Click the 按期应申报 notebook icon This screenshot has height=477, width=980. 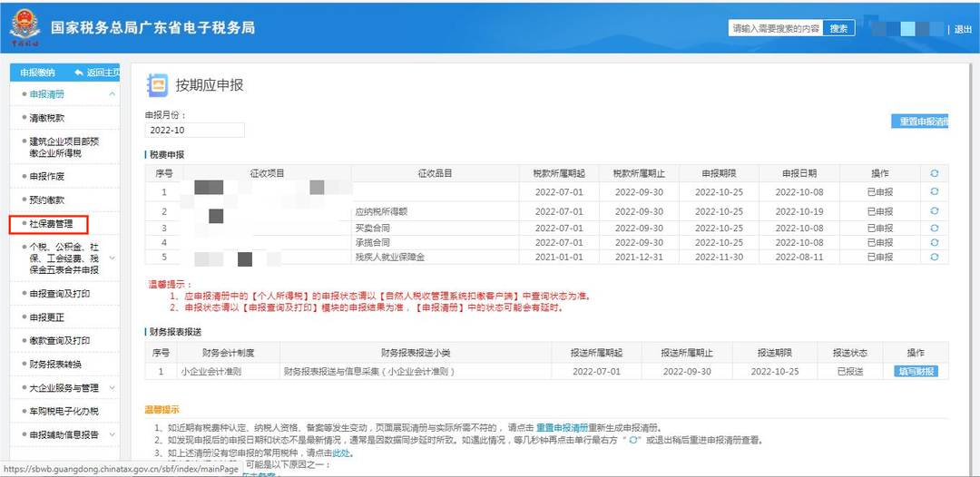pos(157,85)
